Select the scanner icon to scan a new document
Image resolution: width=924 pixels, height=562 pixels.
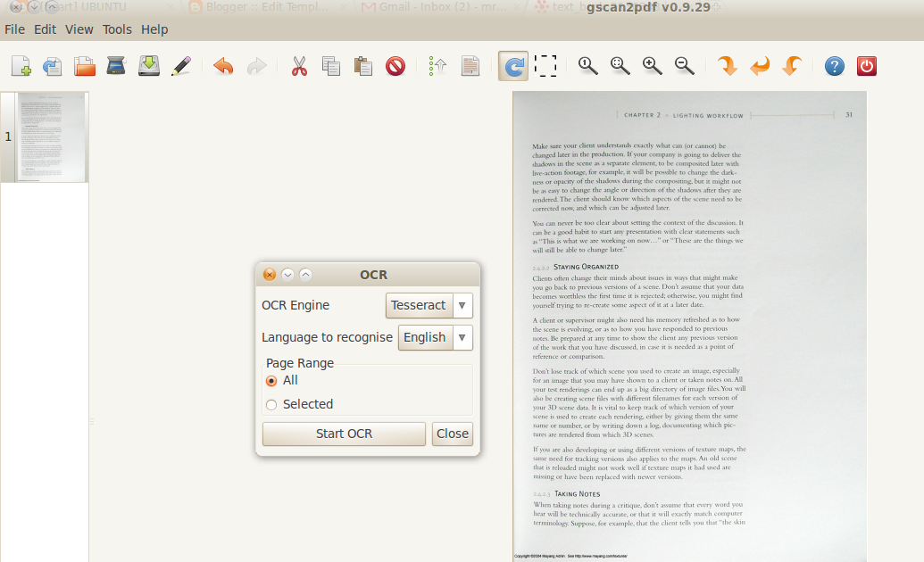[x=117, y=65]
